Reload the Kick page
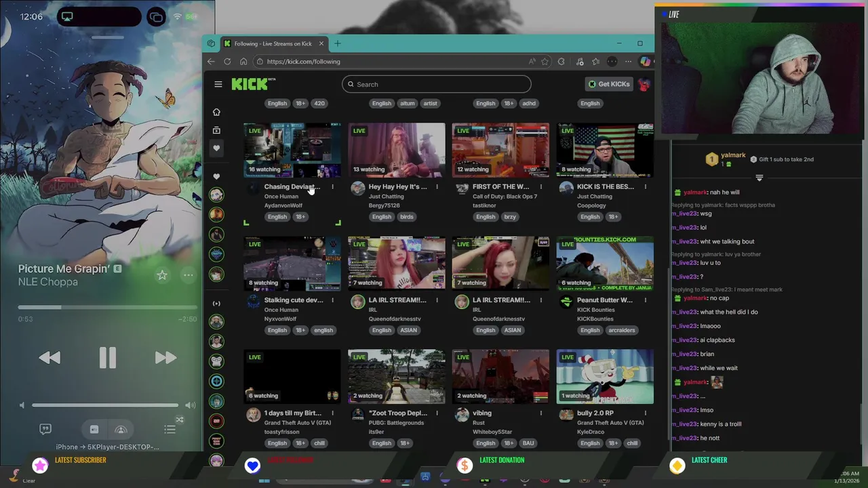Image resolution: width=868 pixels, height=488 pixels. [227, 61]
